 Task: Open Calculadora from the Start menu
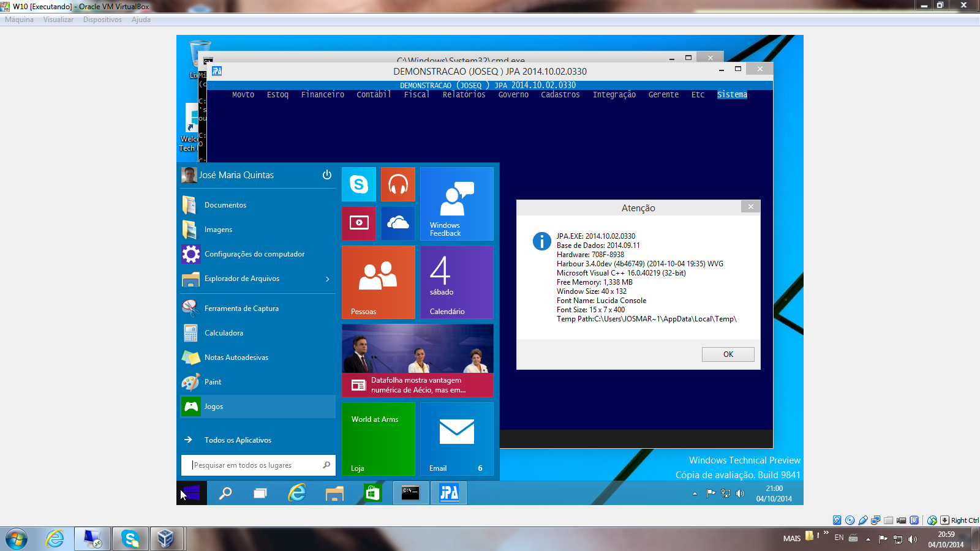coord(224,333)
